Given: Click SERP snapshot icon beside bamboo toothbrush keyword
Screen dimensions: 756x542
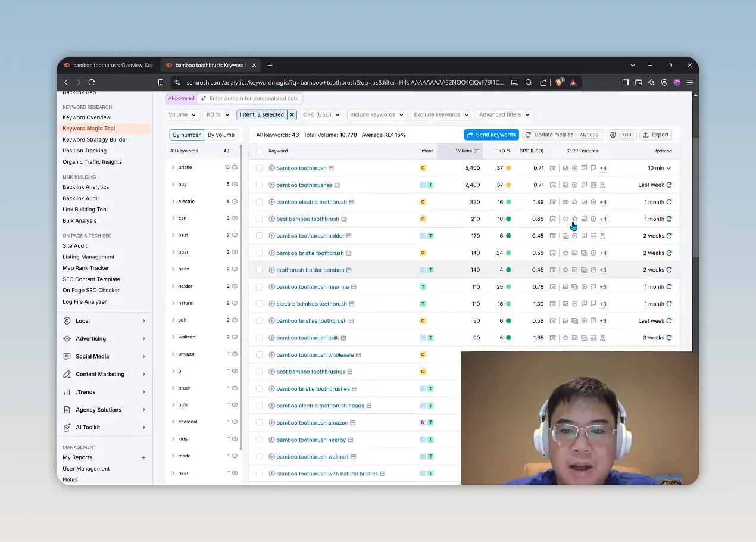Looking at the screenshot, I should pyautogui.click(x=332, y=168).
